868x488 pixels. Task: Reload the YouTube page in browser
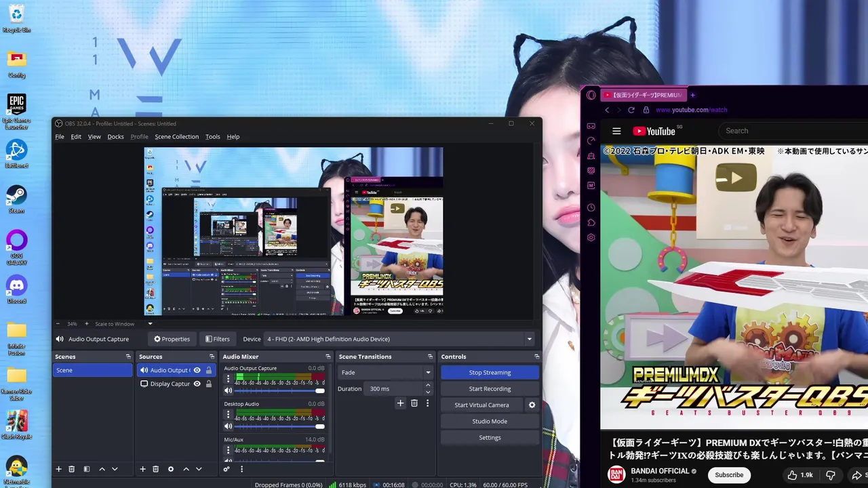[x=631, y=110]
